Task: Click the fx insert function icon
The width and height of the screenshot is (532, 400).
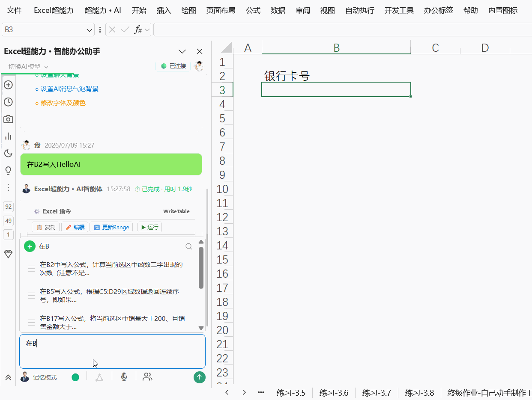Action: tap(138, 30)
